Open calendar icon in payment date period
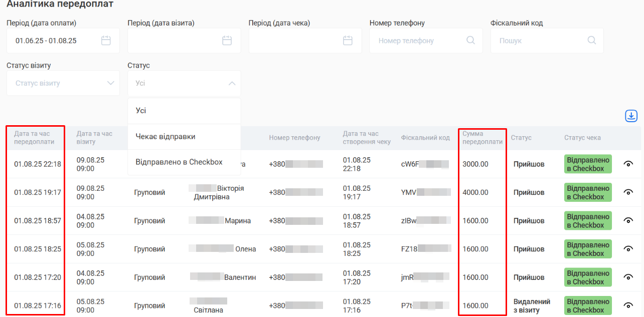644x317 pixels. [x=106, y=41]
